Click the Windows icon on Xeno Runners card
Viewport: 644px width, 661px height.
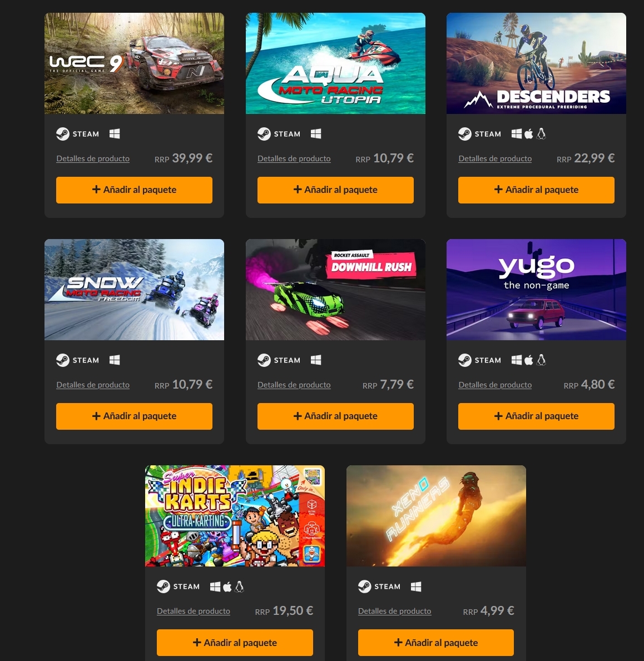coord(416,587)
